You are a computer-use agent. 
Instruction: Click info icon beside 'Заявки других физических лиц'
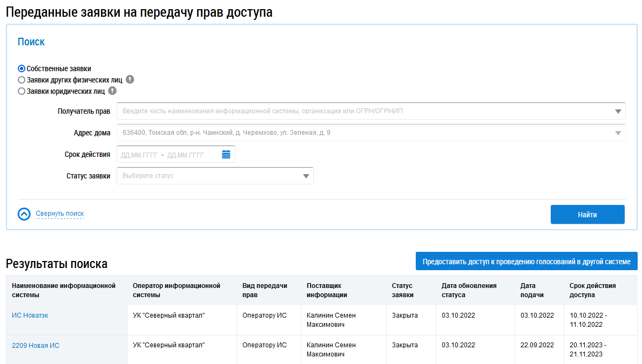coord(130,80)
